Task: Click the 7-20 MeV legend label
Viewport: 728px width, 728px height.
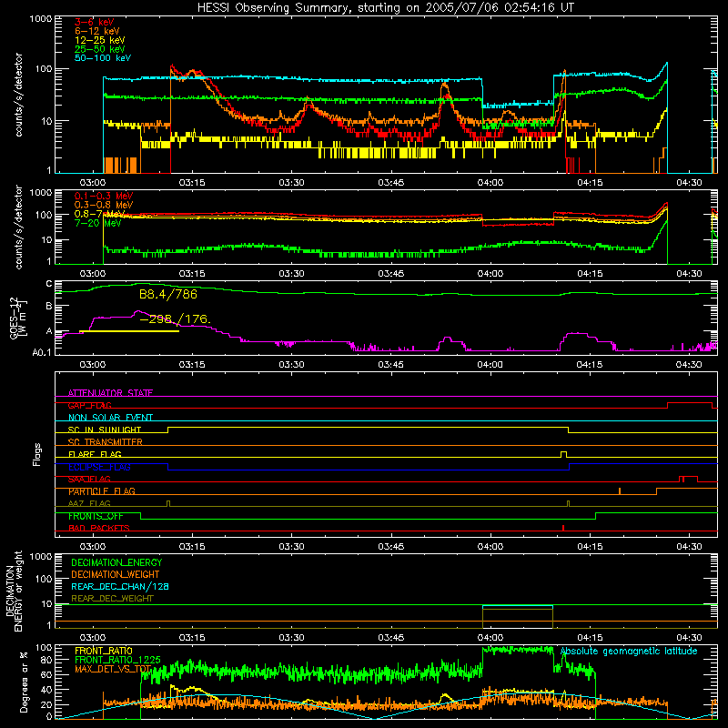Action: [x=97, y=223]
